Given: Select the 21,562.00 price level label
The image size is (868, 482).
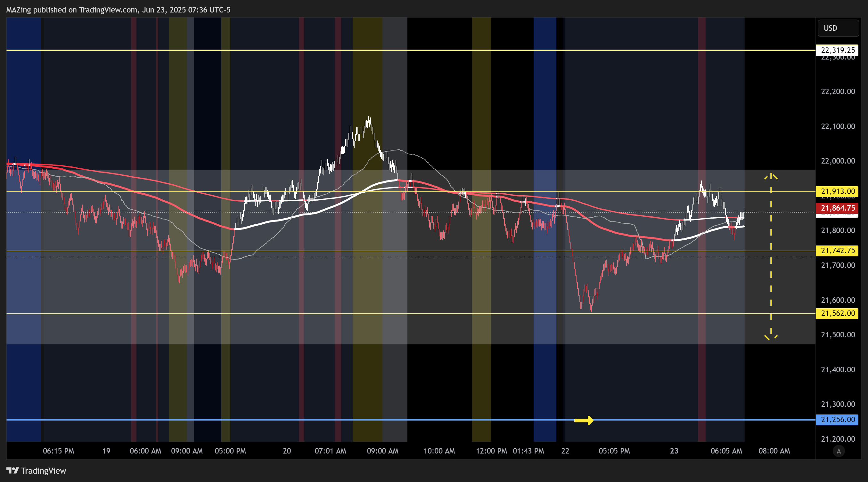Looking at the screenshot, I should (x=837, y=313).
